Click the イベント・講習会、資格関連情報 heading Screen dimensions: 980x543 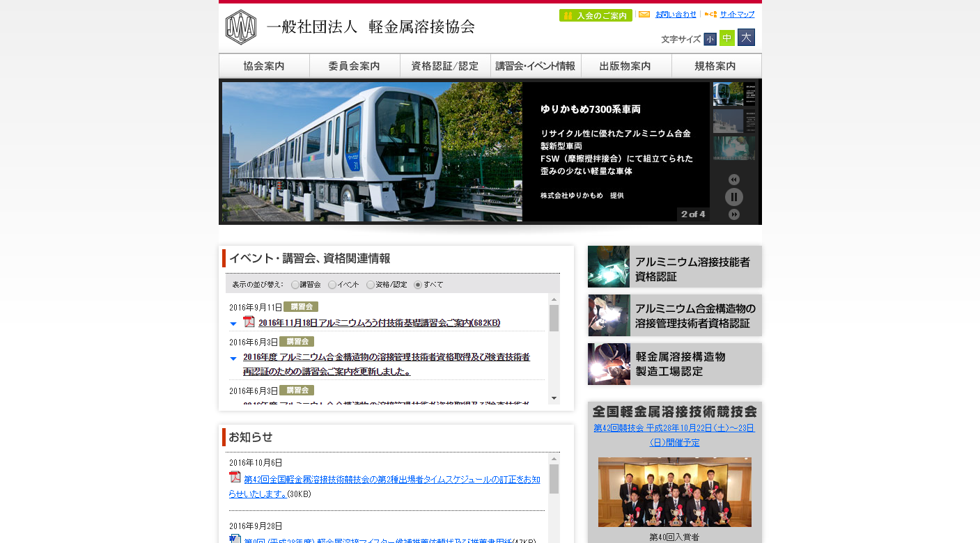pyautogui.click(x=309, y=258)
